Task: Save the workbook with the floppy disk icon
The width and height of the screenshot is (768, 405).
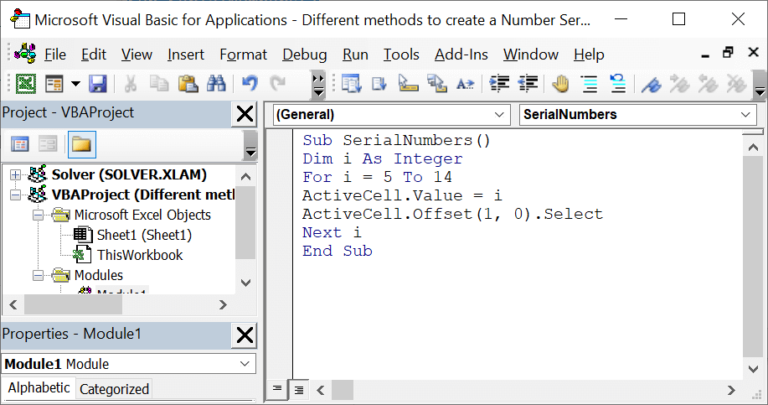Action: pos(98,84)
